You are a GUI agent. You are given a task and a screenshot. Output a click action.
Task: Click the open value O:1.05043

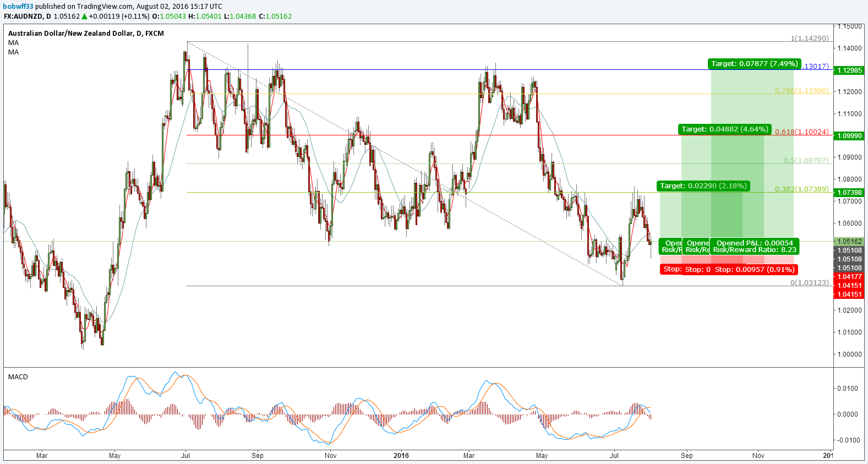[x=169, y=17]
